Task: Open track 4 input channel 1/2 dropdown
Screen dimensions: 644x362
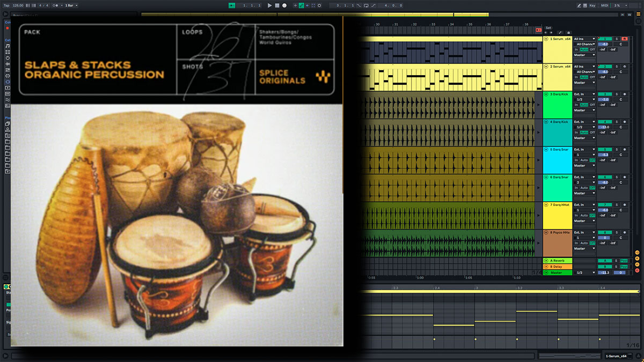Action: 584,127
